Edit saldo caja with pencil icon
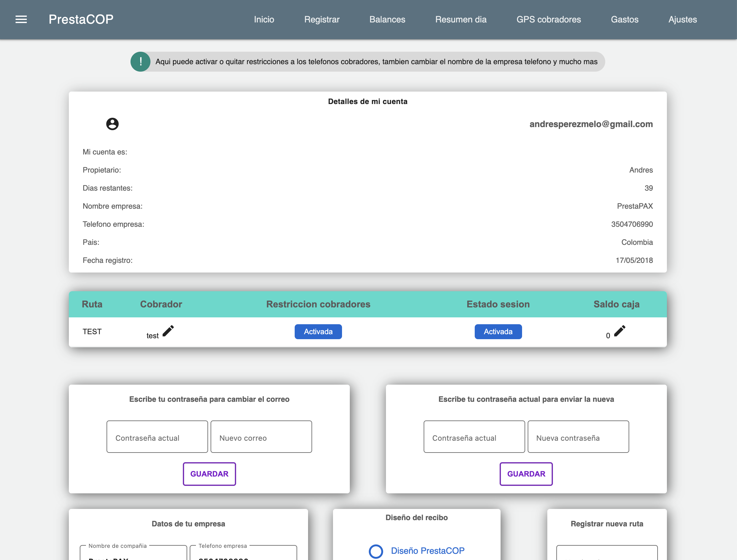This screenshot has width=737, height=560. pyautogui.click(x=620, y=331)
